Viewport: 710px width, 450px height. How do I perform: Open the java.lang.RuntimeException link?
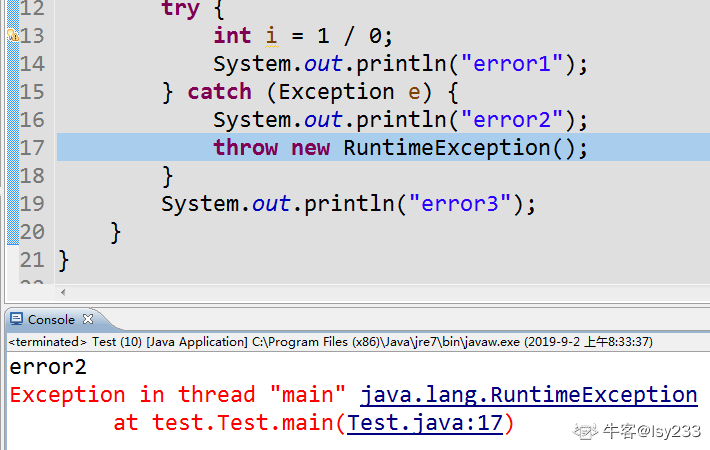tap(528, 395)
